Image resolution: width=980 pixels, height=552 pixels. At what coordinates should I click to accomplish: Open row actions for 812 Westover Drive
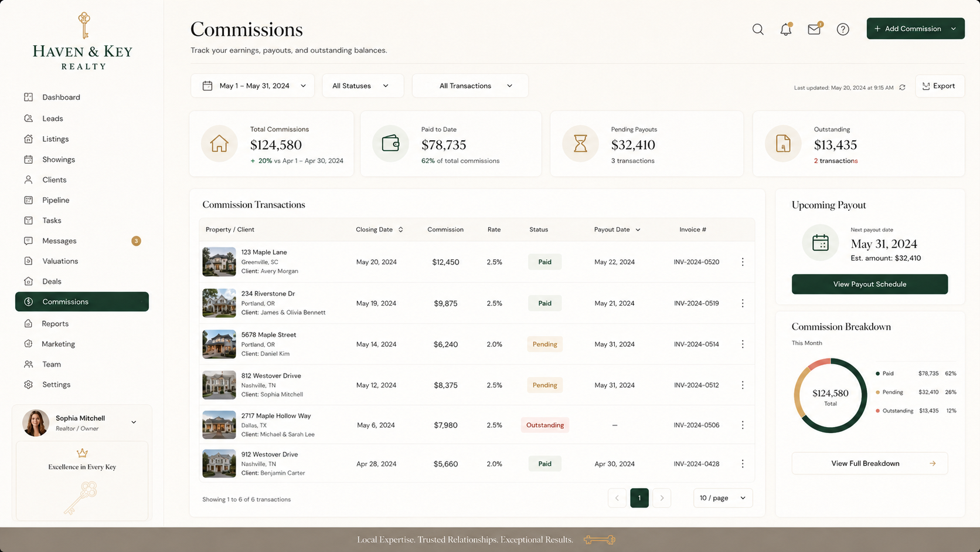(x=743, y=385)
